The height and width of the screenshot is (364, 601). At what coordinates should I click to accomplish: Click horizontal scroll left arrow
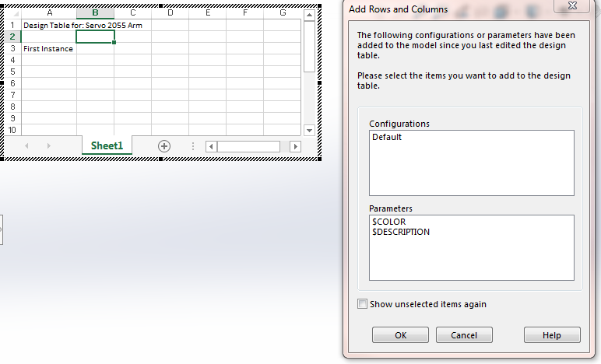tap(211, 146)
